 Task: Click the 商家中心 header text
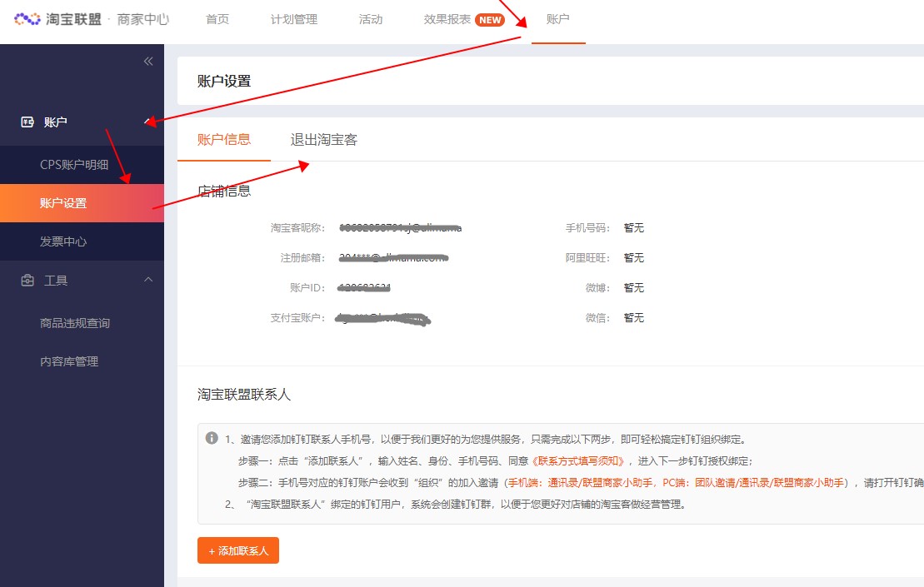pyautogui.click(x=143, y=19)
